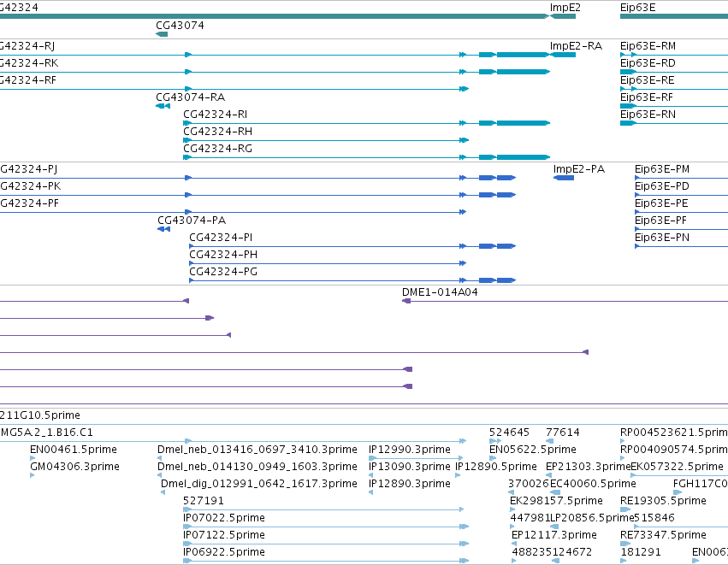
Task: Select protein ImpE2-PA label
Action: pyautogui.click(x=579, y=169)
